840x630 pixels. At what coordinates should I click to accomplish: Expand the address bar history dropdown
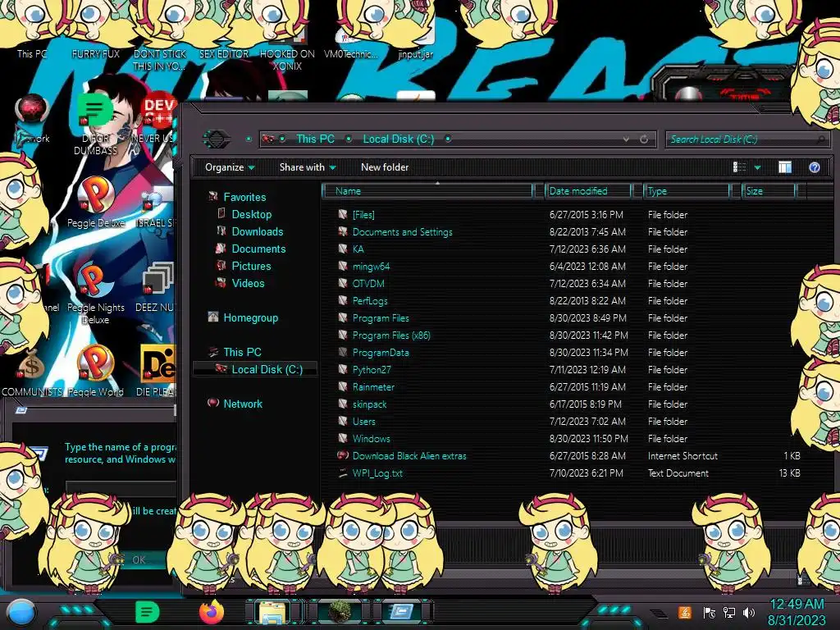626,139
